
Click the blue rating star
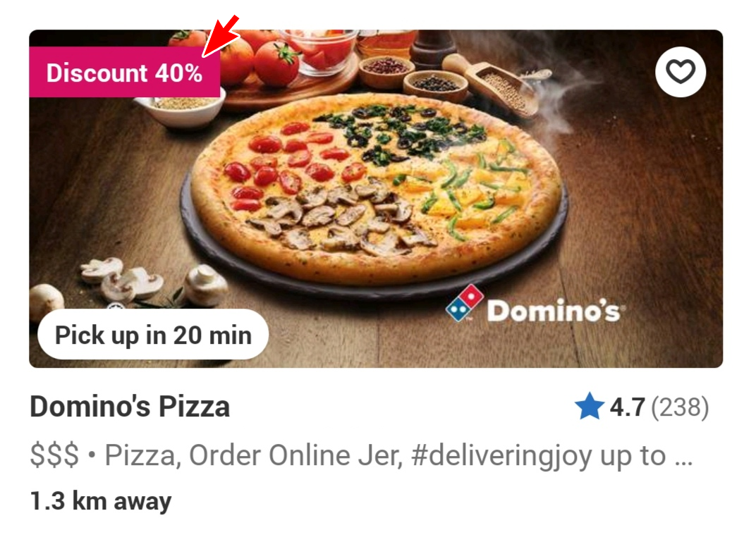click(589, 407)
